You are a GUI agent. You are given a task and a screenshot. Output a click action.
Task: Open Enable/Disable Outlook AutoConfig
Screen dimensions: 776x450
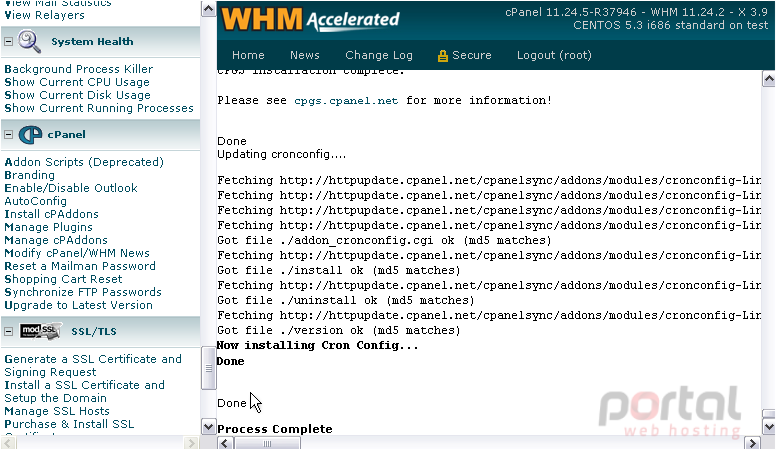[71, 195]
